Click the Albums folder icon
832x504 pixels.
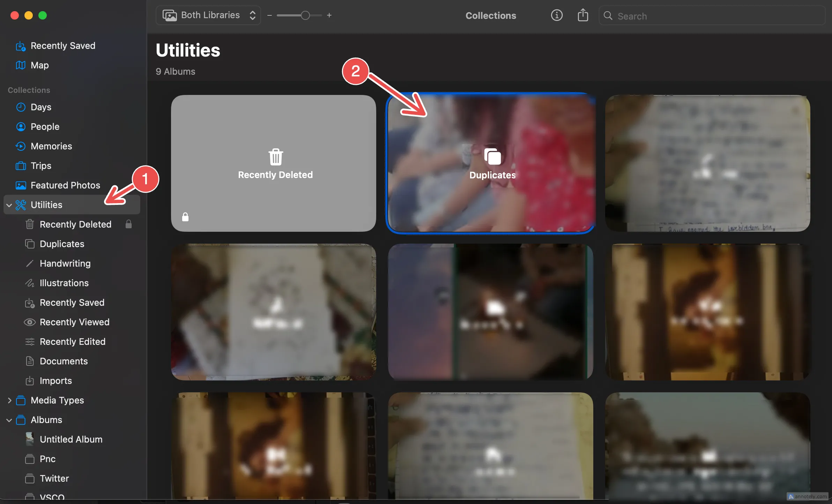click(x=21, y=420)
